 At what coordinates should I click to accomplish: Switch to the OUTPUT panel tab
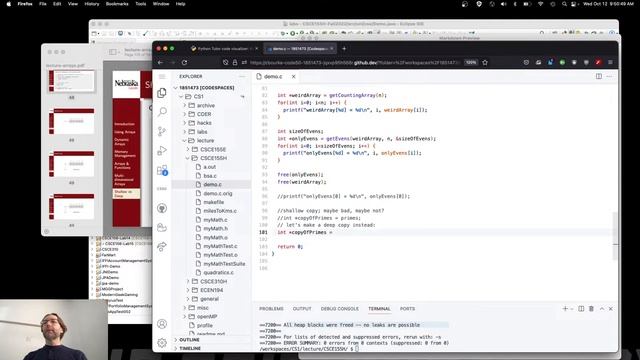302,309
